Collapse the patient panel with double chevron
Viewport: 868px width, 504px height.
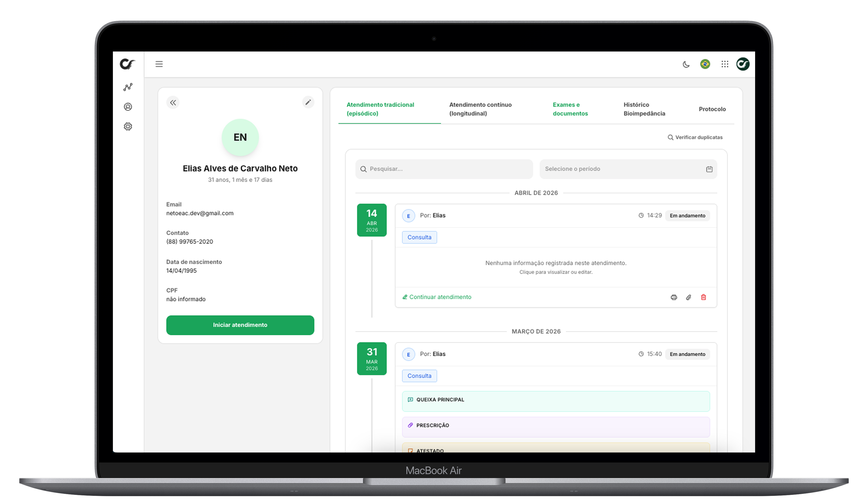[173, 103]
